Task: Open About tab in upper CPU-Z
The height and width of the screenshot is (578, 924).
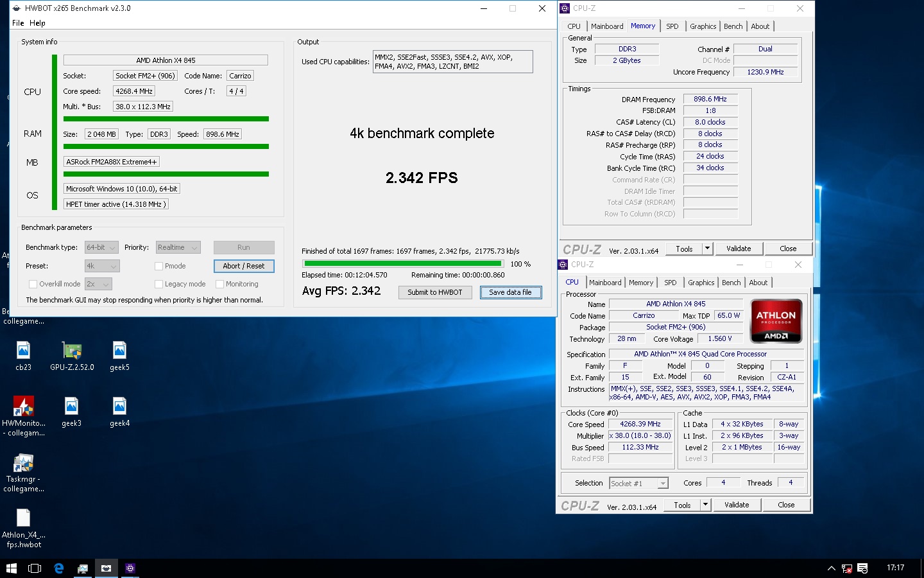Action: (760, 26)
